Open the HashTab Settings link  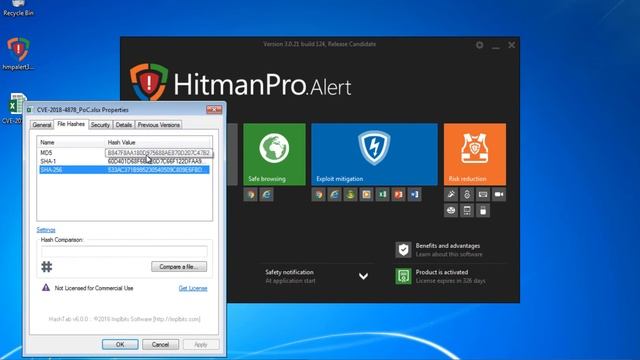(46, 230)
